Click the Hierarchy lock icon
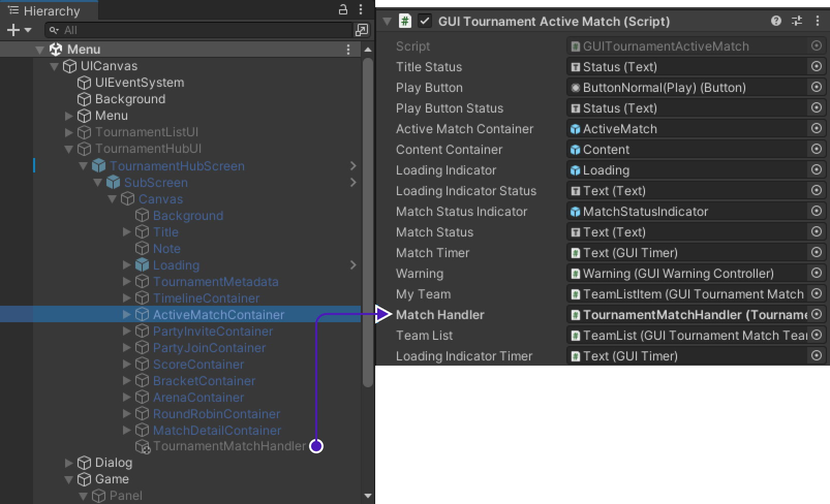830x504 pixels. click(x=343, y=9)
